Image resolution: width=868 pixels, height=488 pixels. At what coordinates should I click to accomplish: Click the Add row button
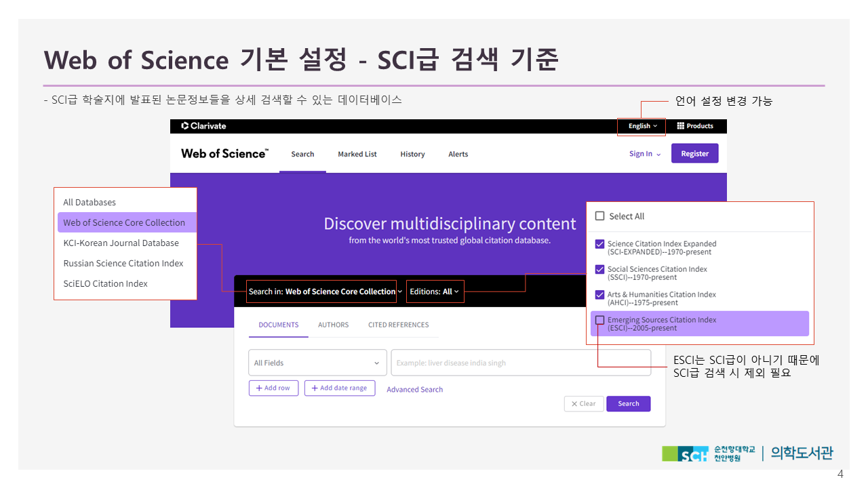click(x=273, y=388)
